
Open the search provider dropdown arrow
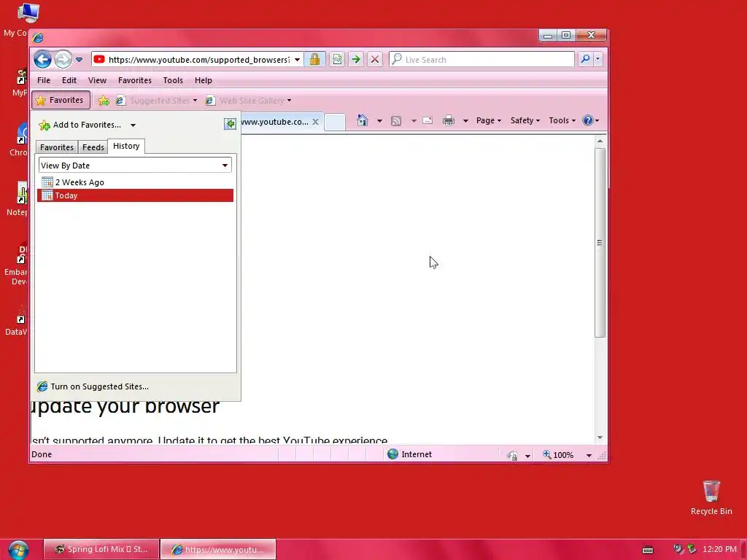click(x=598, y=59)
